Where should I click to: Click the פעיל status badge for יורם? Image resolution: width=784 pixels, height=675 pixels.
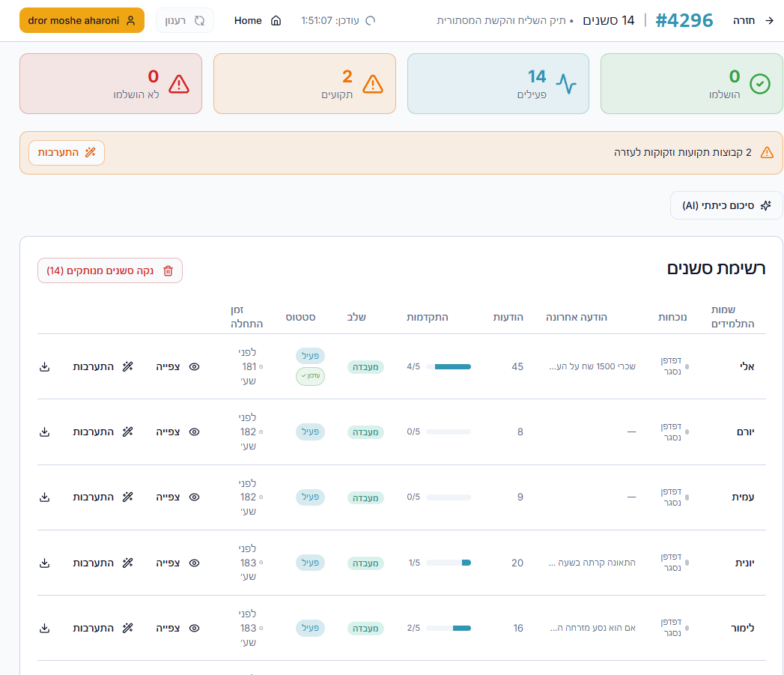pos(311,432)
